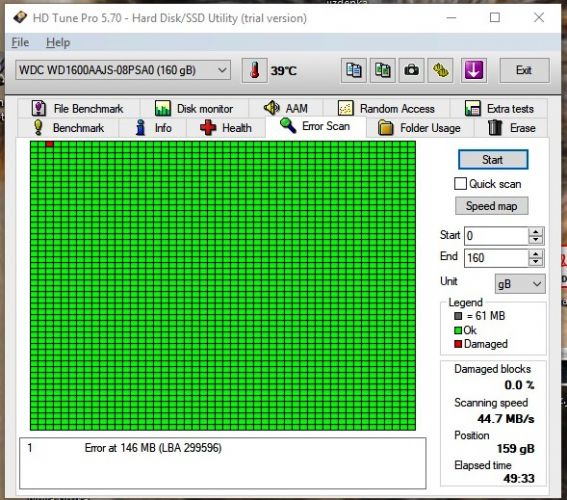Expand the WDC drive selection dropdown
Image resolution: width=567 pixels, height=500 pixels.
tap(123, 70)
